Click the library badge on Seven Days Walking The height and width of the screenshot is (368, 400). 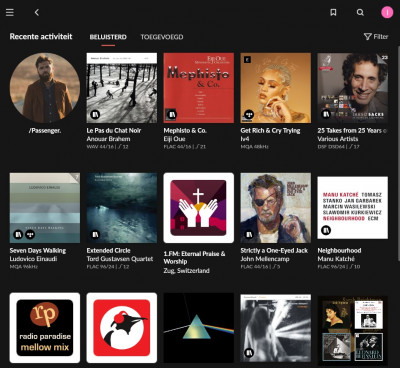[18, 235]
